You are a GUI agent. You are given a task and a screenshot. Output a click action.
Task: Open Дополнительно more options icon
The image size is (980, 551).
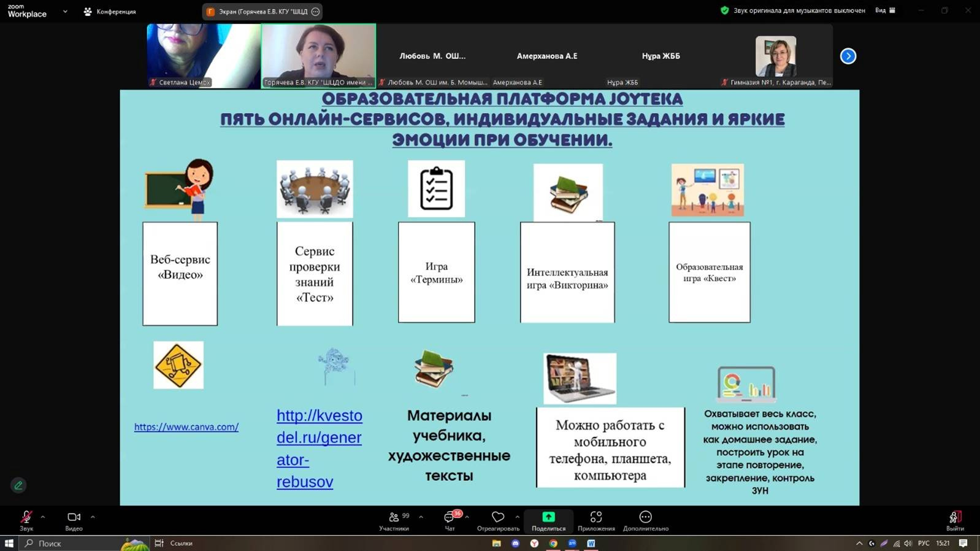point(646,520)
